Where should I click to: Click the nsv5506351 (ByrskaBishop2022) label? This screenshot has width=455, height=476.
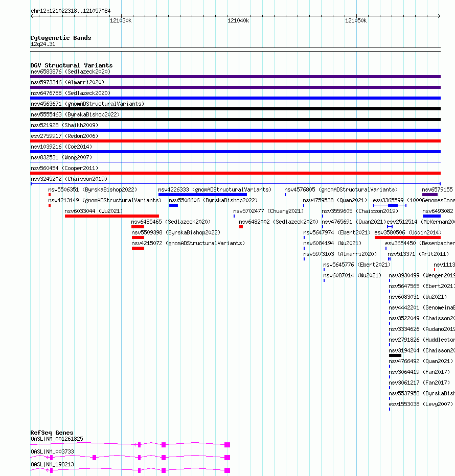point(93,189)
